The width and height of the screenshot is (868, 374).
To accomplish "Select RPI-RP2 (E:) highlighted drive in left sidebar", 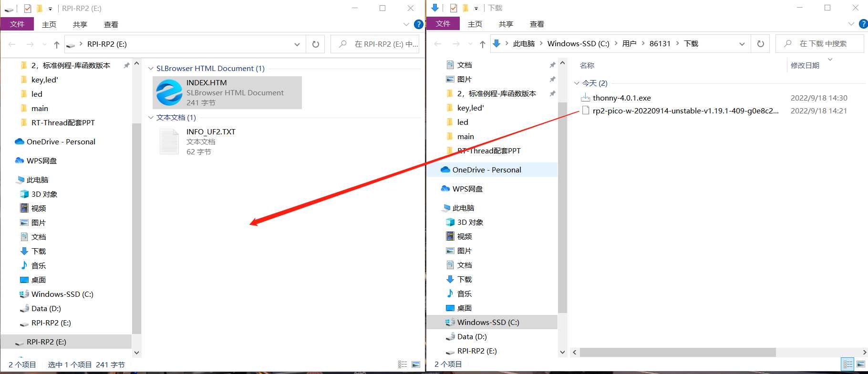I will [x=66, y=342].
